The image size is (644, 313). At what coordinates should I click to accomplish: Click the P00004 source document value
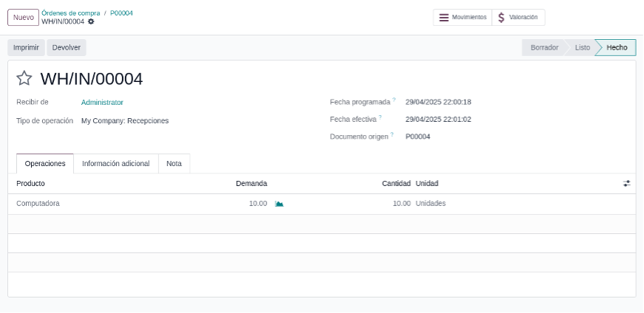tap(418, 137)
